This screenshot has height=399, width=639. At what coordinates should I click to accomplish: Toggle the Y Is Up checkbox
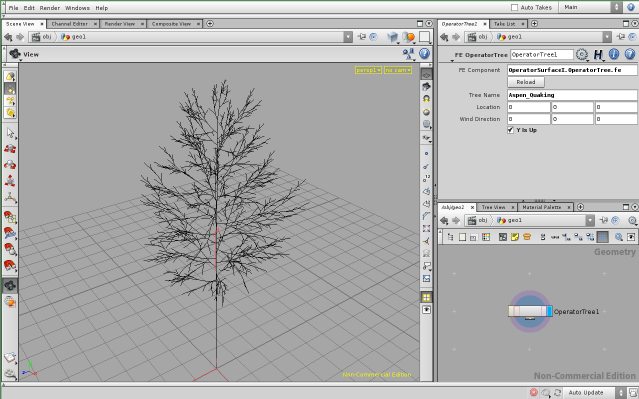[x=510, y=130]
